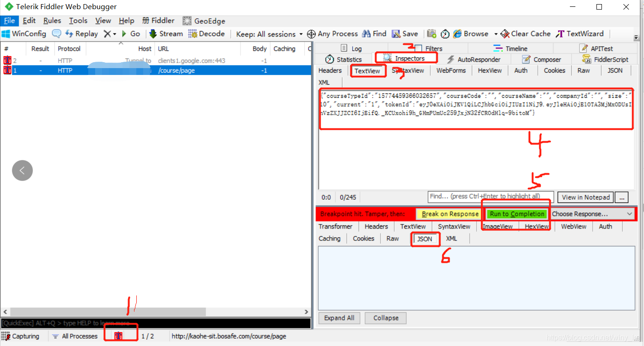Open the Help menu
The height and width of the screenshot is (346, 644).
[x=126, y=21]
